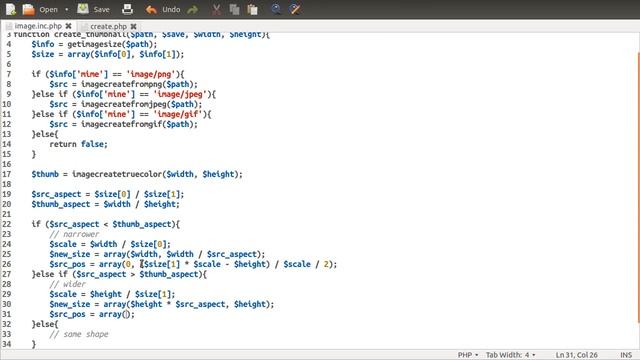Open the PHP language dropdown
The image size is (640, 360).
point(468,355)
